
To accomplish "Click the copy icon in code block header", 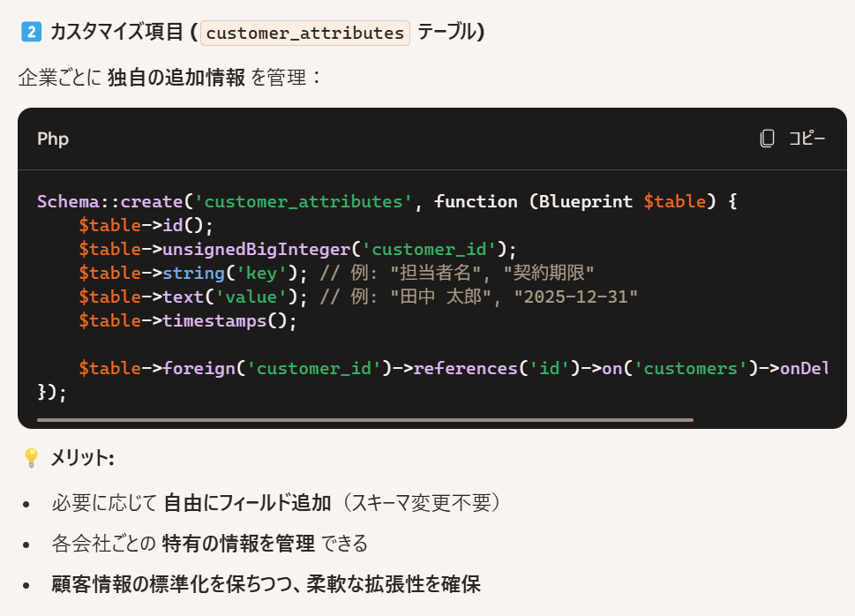I will (x=768, y=139).
